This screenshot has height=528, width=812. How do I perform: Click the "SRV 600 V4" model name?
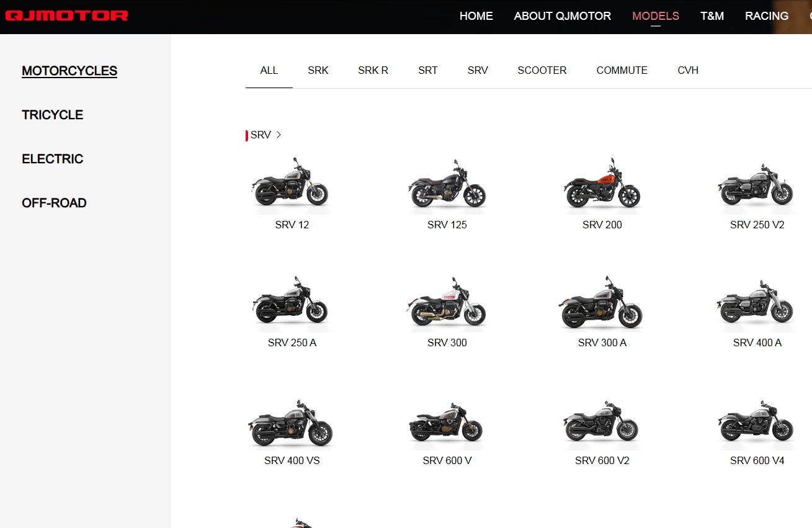click(x=757, y=460)
